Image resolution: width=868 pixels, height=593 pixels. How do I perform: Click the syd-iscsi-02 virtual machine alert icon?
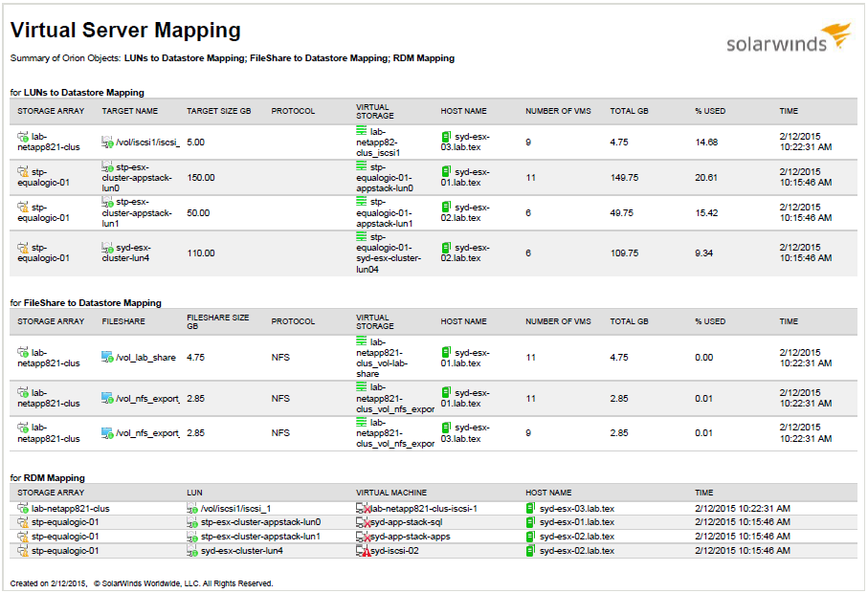364,551
